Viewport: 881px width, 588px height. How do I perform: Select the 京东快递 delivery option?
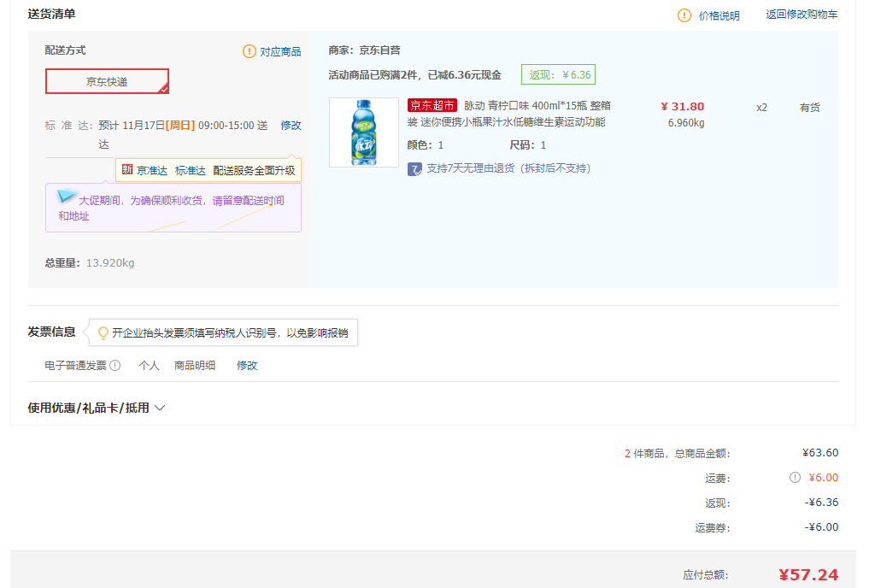(x=107, y=81)
